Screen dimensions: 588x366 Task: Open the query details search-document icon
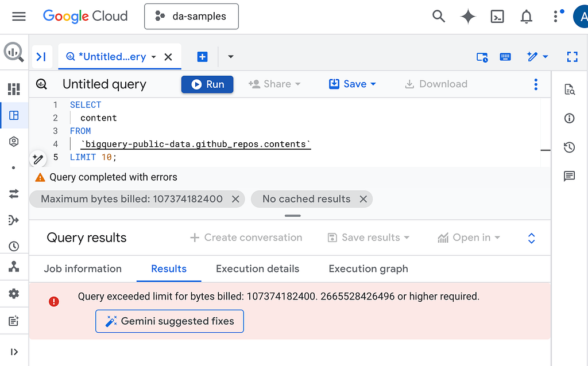point(570,89)
